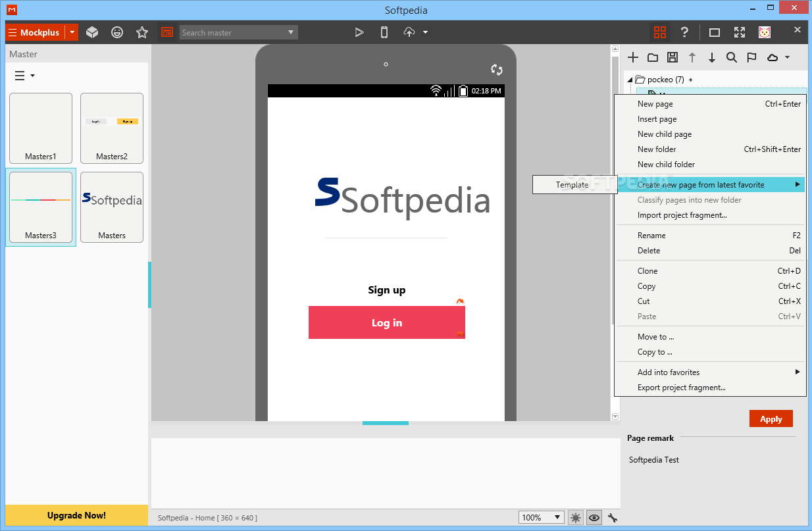Click the Log in button on canvas
The height and width of the screenshot is (531, 812).
click(x=387, y=322)
